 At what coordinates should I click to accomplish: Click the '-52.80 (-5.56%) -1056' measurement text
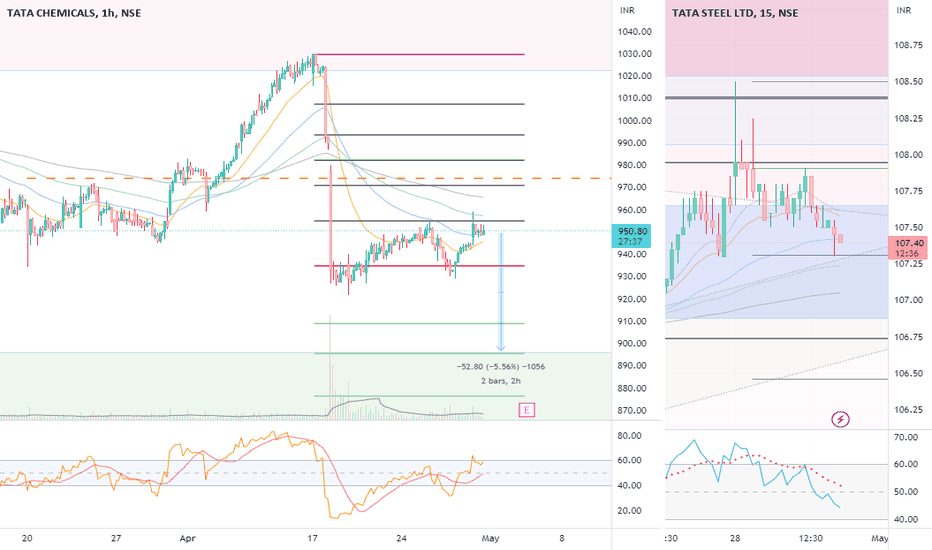coord(501,367)
